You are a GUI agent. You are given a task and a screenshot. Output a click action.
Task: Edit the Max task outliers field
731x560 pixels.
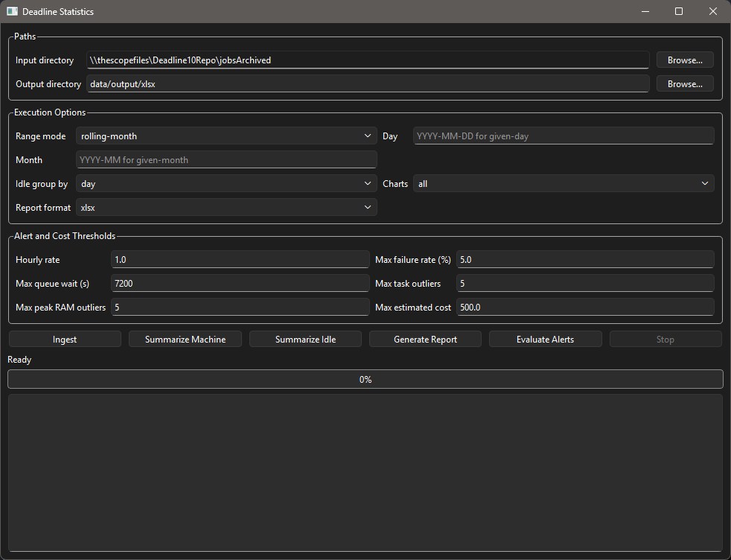point(585,283)
